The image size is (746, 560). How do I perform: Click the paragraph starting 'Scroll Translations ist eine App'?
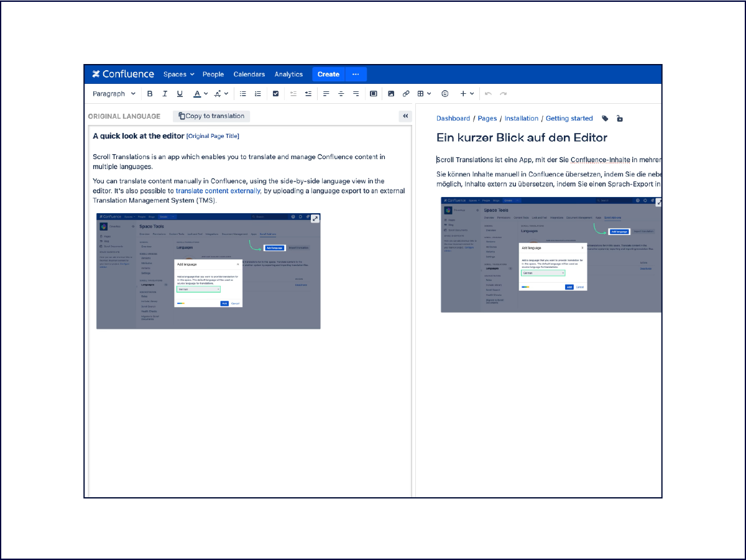[549, 160]
